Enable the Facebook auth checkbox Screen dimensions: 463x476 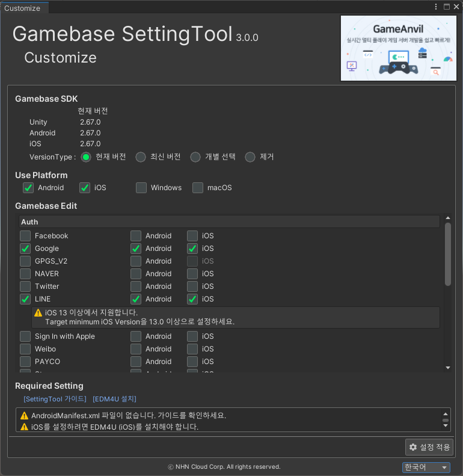click(25, 236)
